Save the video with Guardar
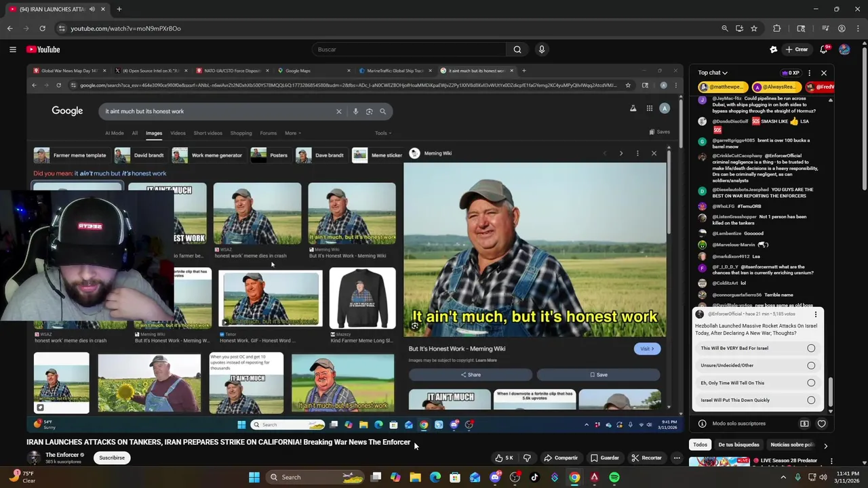Viewport: 868px width, 488px height. [605, 457]
